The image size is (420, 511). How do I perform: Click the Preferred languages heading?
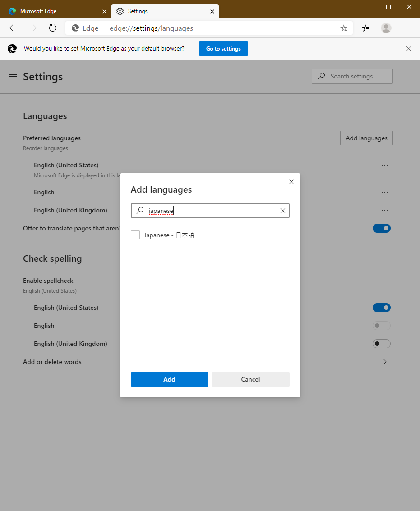point(52,138)
